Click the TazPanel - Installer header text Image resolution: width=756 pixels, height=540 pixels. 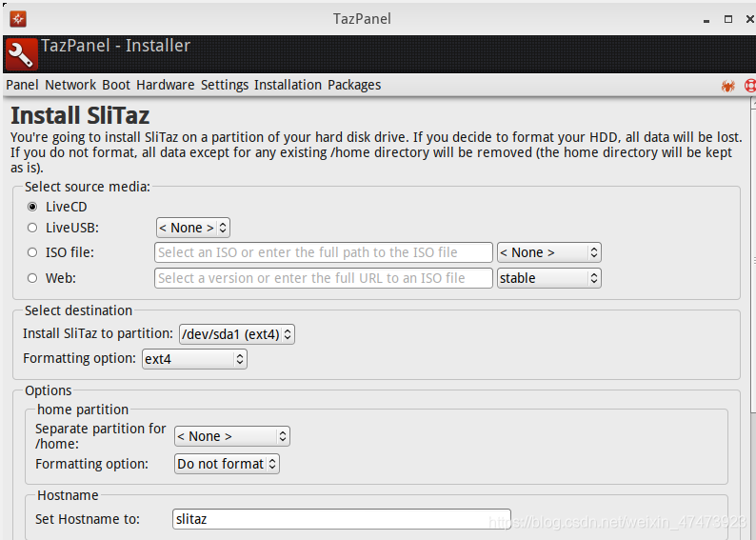[116, 46]
